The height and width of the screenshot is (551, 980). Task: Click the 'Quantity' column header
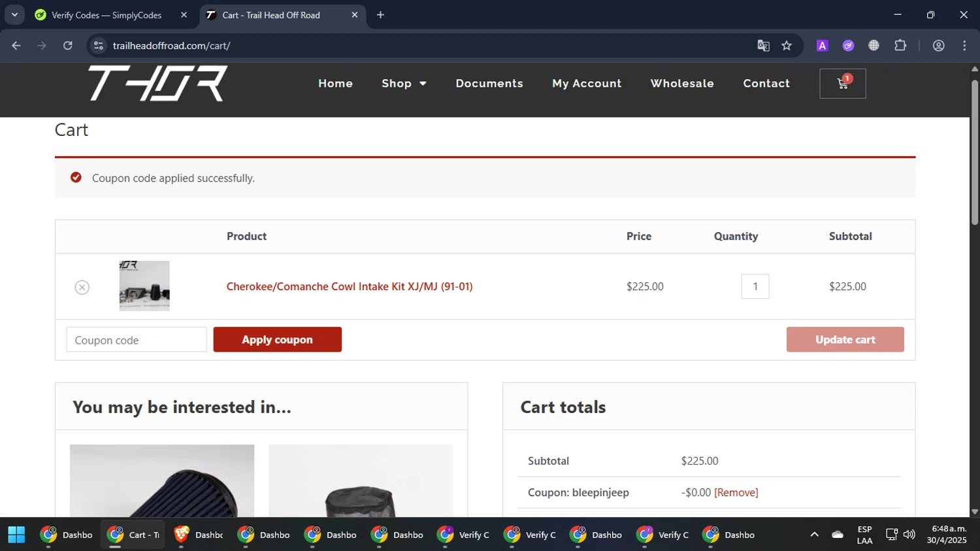tap(736, 237)
